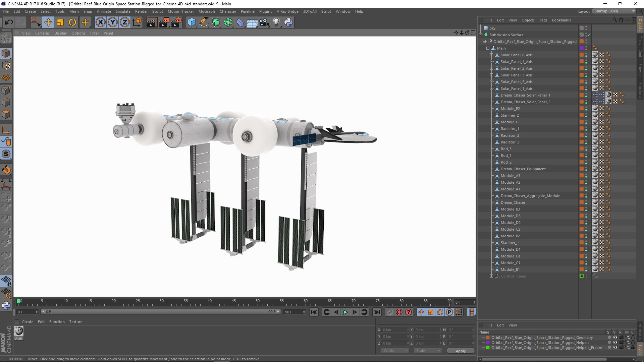This screenshot has height=362, width=644.
Task: Open the Floor environment icon
Action: (x=252, y=22)
